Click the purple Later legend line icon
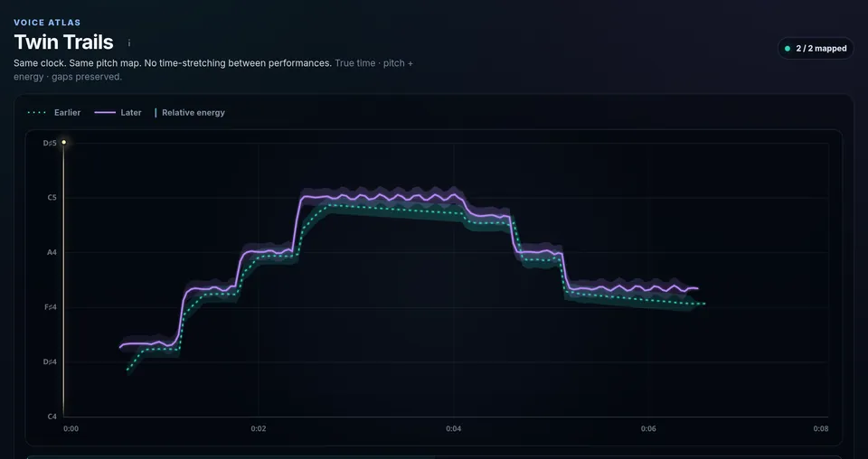 point(105,113)
